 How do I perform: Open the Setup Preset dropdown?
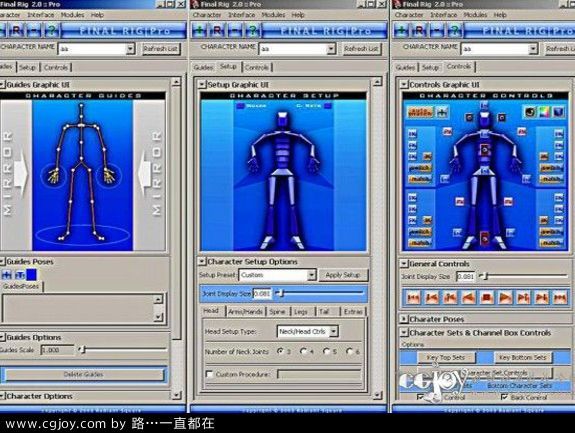311,275
